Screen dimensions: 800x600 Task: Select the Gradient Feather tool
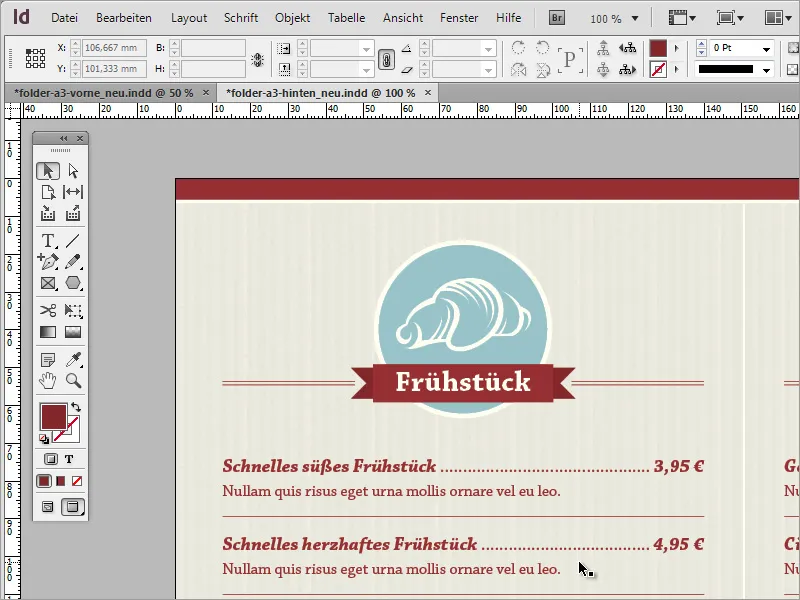73,332
